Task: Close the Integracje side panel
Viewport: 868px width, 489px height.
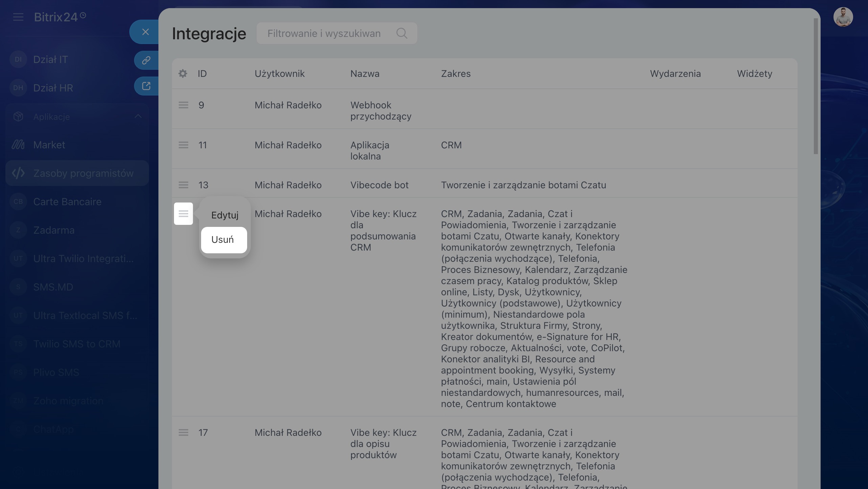Action: 146,32
